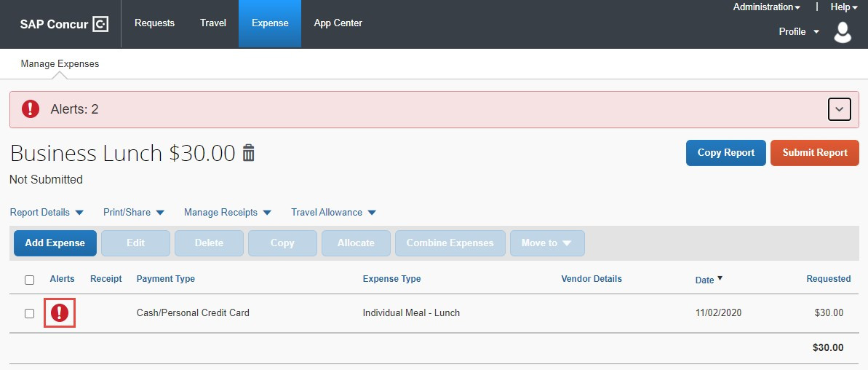Click the SAP Concur logo

[64, 24]
